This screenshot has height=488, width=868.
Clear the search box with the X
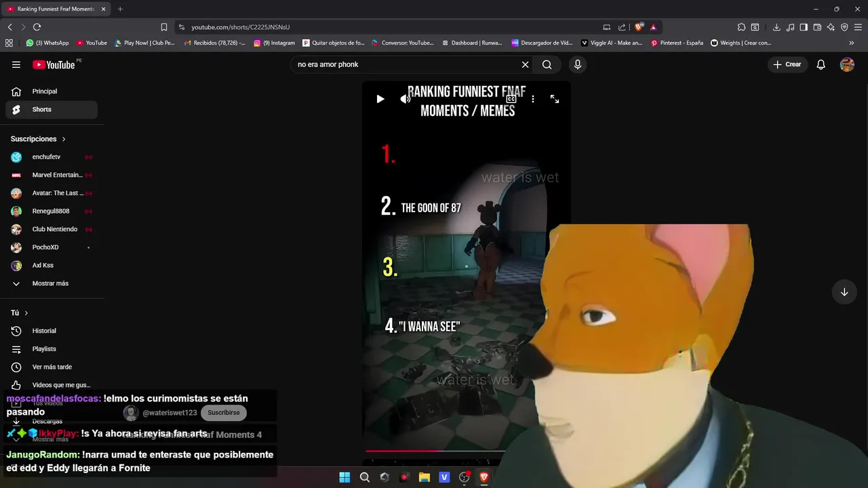(x=525, y=64)
